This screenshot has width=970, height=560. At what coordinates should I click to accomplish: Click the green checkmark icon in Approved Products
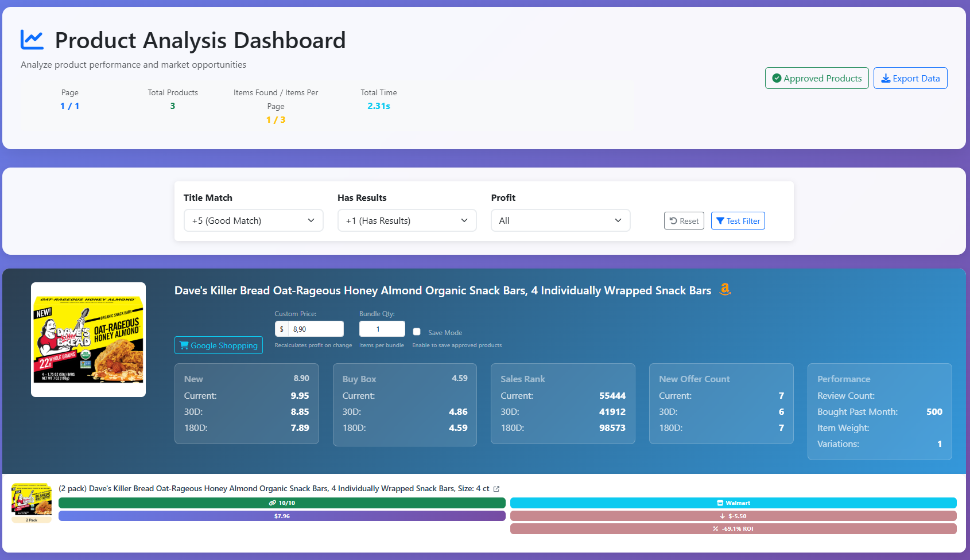(778, 78)
